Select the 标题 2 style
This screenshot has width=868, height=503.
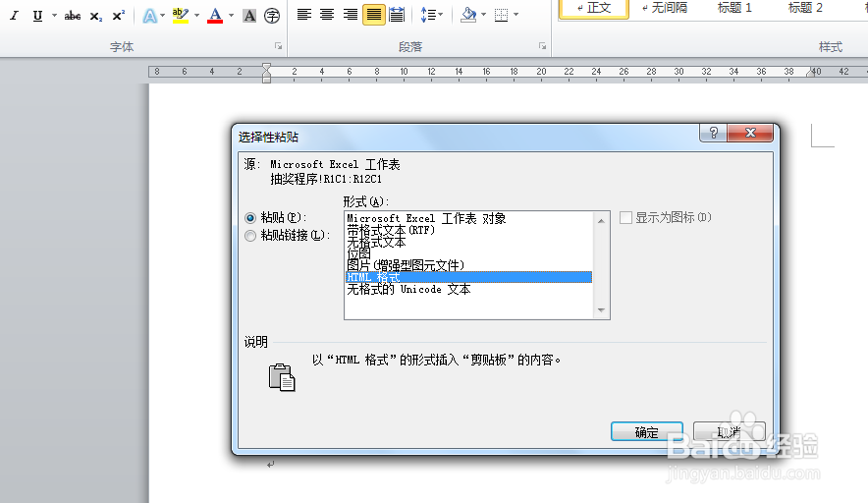pos(805,8)
